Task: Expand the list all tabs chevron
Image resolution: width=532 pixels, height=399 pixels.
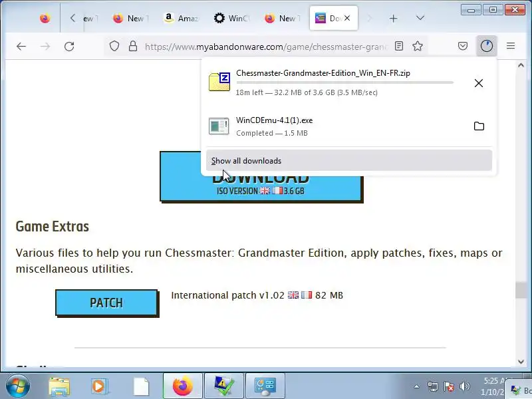Action: (x=420, y=18)
